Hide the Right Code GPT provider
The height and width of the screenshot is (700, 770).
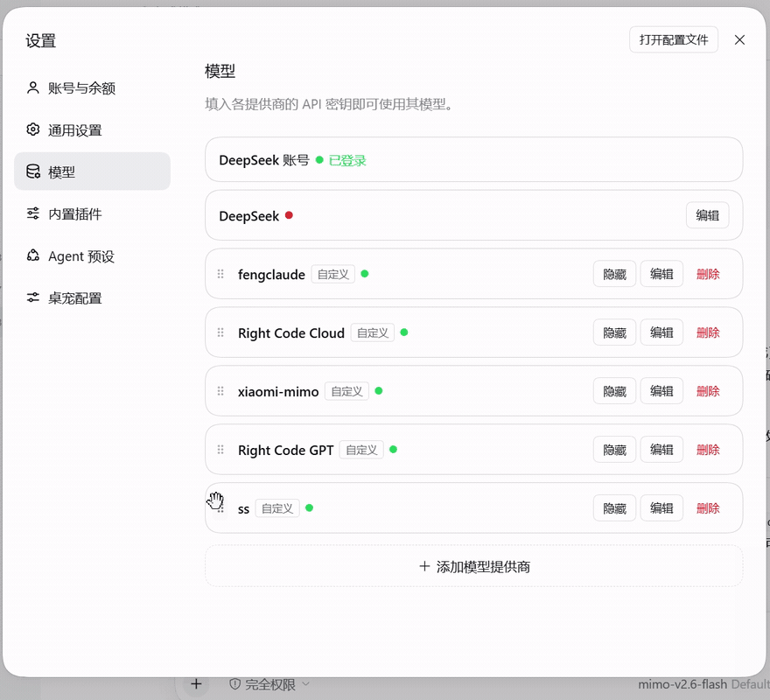[x=614, y=450]
